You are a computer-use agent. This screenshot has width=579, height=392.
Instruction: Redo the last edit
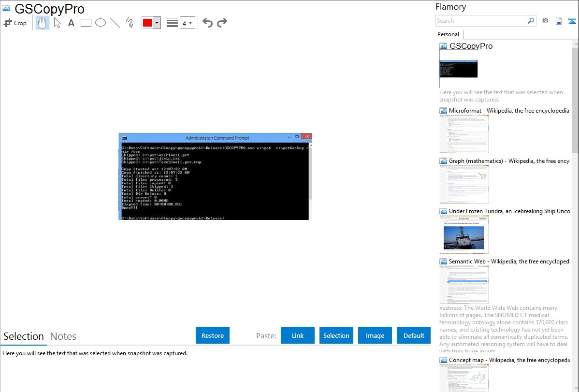point(222,23)
